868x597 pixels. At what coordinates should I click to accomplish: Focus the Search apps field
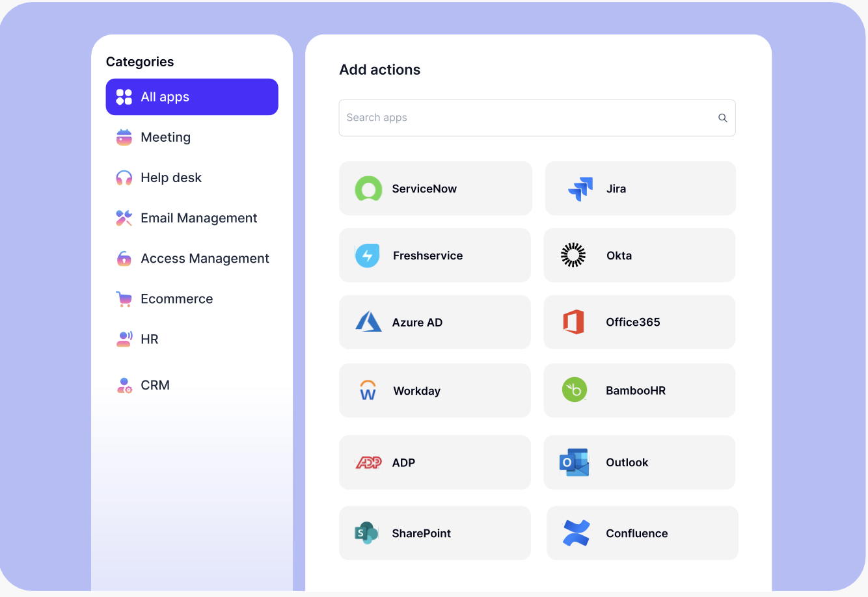pos(537,118)
